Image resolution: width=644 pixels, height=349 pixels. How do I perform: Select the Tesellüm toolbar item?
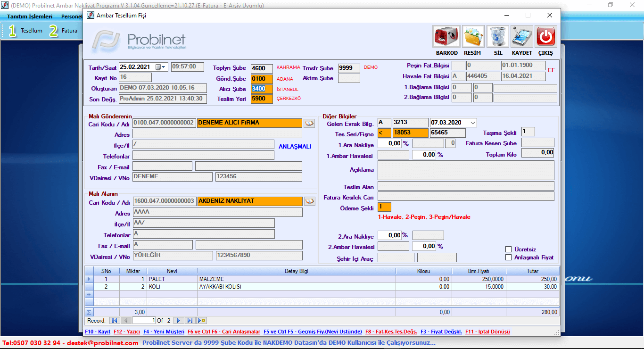tap(26, 31)
